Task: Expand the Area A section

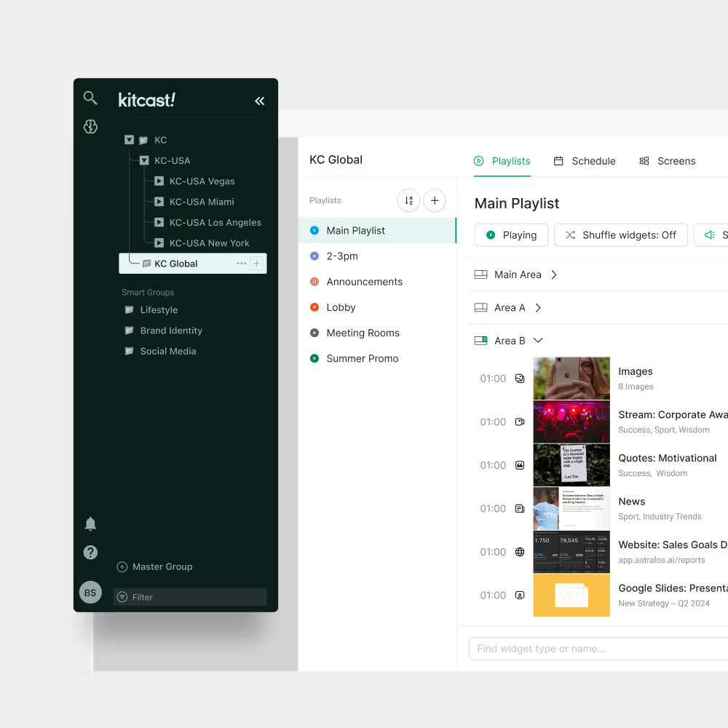Action: [x=538, y=307]
